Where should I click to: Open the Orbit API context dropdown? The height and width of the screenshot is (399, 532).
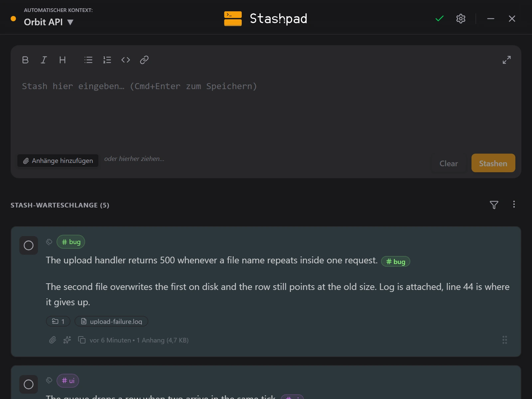pos(49,22)
